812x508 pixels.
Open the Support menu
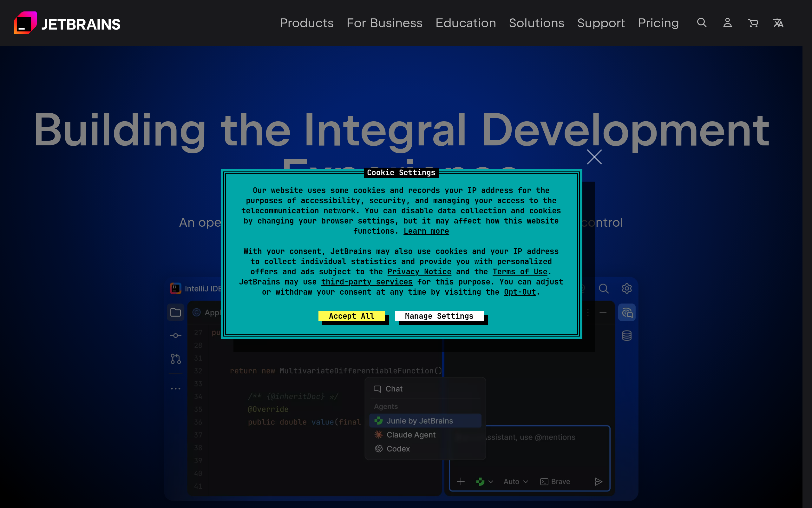coord(601,23)
